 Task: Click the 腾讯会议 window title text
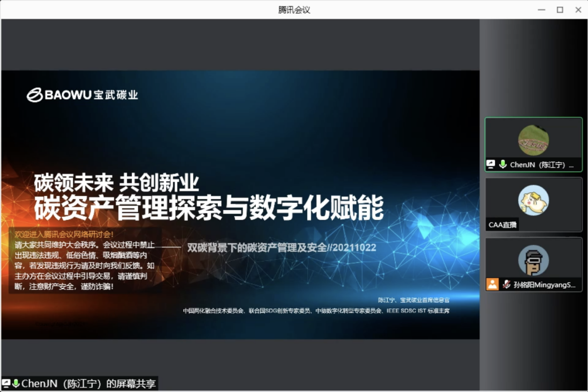[x=294, y=10]
